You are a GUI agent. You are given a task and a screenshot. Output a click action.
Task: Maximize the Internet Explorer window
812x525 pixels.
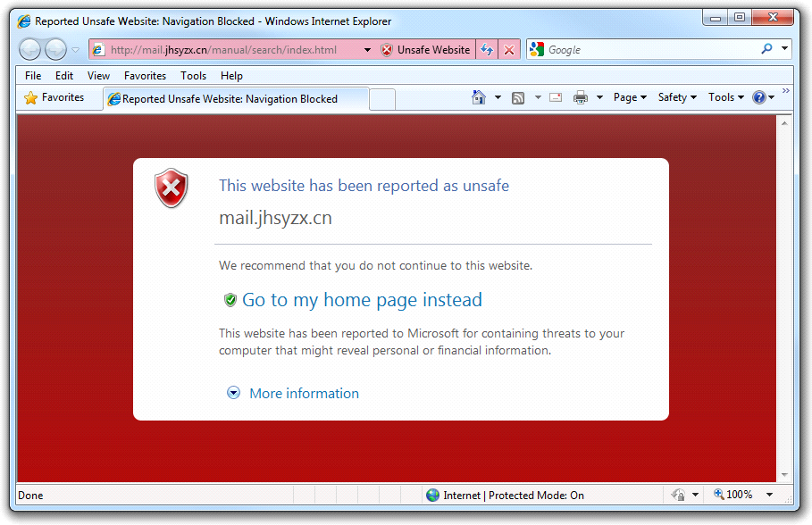740,18
